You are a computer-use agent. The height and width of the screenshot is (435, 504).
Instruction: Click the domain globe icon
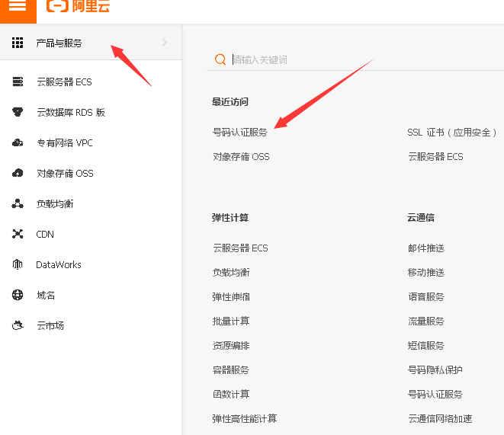18,295
